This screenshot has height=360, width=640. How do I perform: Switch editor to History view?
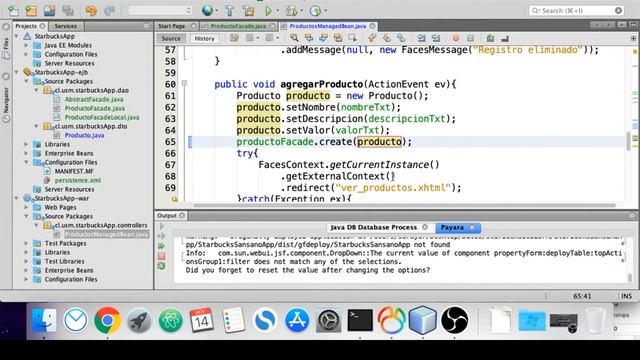pyautogui.click(x=204, y=38)
